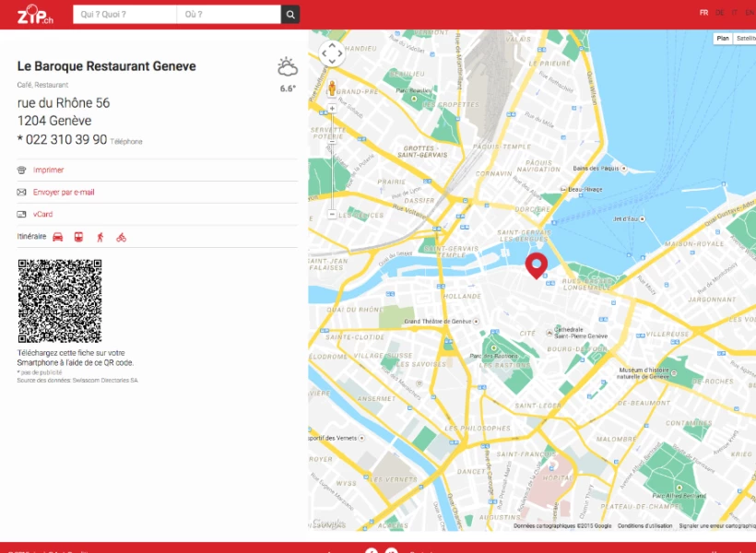Screen dimensions: 756x553
Task: Click the vCard card icon
Action: click(x=22, y=215)
